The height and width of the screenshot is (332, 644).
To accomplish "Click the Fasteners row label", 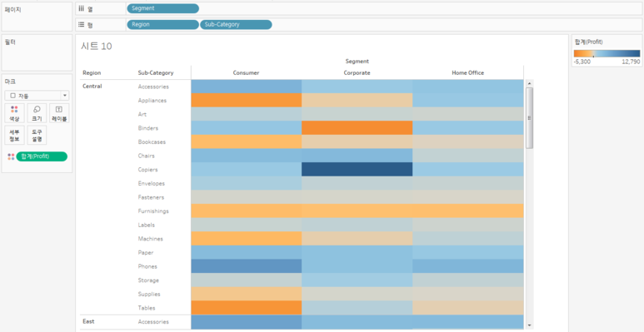I will tap(151, 197).
